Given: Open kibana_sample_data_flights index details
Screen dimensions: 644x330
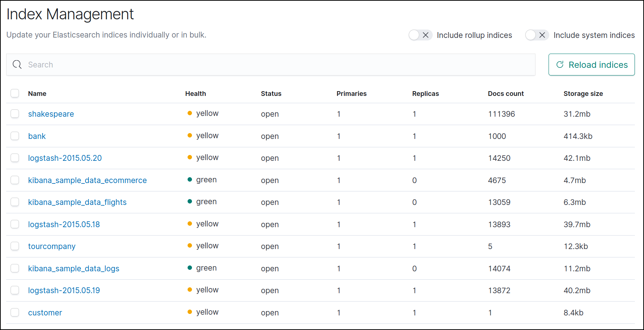Looking at the screenshot, I should coord(77,202).
